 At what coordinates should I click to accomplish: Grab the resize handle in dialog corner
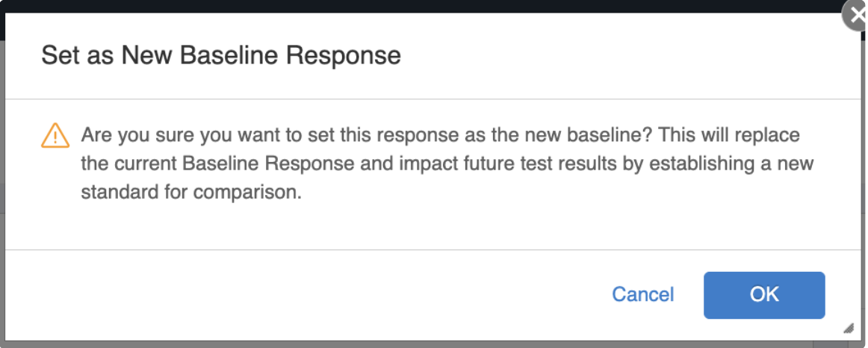[848, 328]
